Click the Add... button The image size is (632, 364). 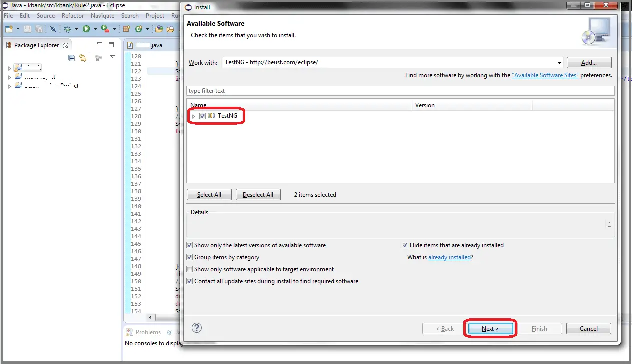tap(589, 63)
